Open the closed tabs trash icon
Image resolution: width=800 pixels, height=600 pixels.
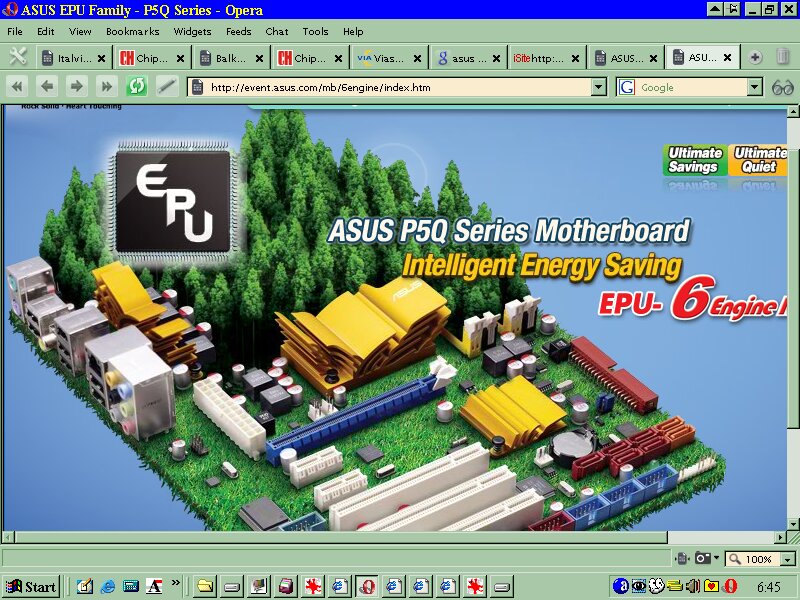[783, 57]
